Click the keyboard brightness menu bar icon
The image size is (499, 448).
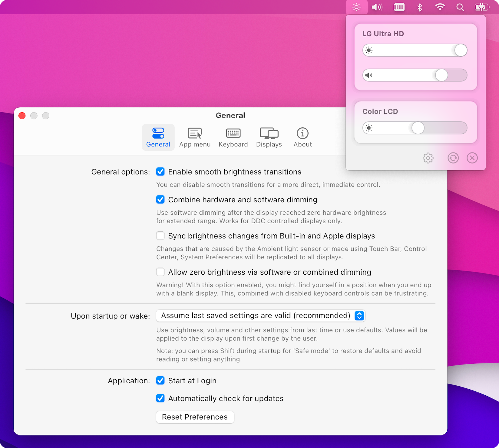point(399,7)
